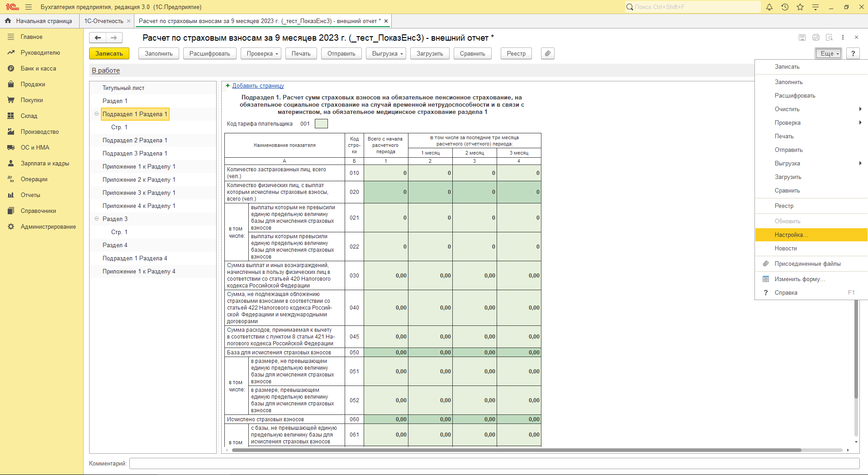Navigate back with the left arrow

(x=98, y=38)
